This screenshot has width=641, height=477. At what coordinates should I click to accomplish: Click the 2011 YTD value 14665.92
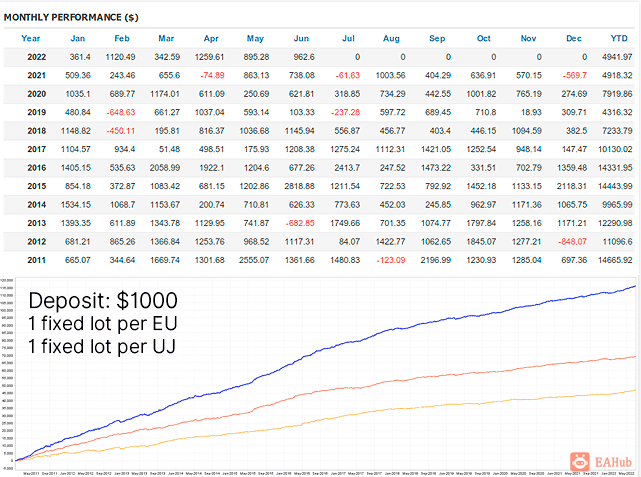[615, 260]
